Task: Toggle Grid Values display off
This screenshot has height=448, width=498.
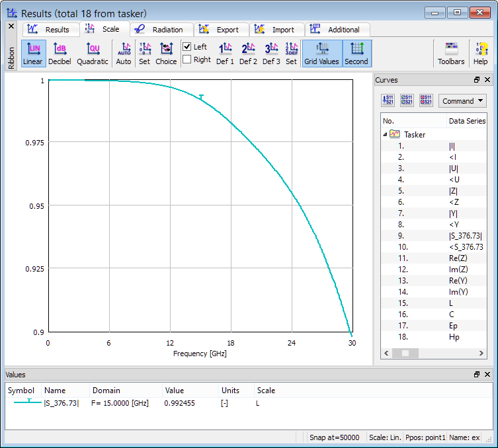Action: coord(321,54)
